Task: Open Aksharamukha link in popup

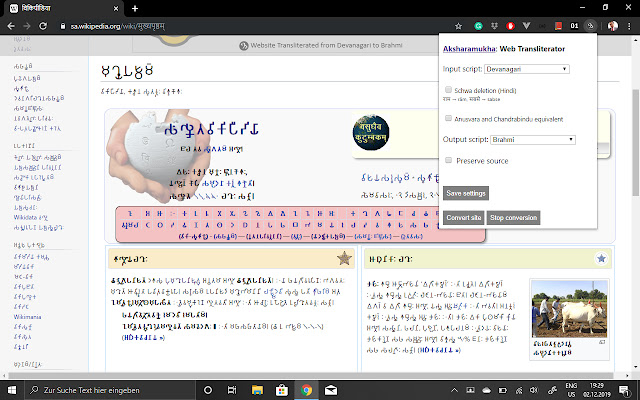Action: coord(469,49)
